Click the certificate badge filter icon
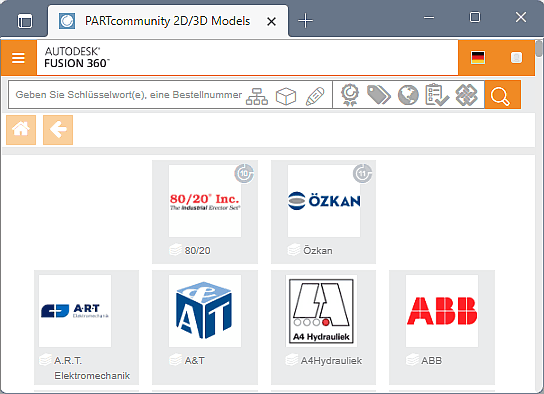 click(350, 95)
